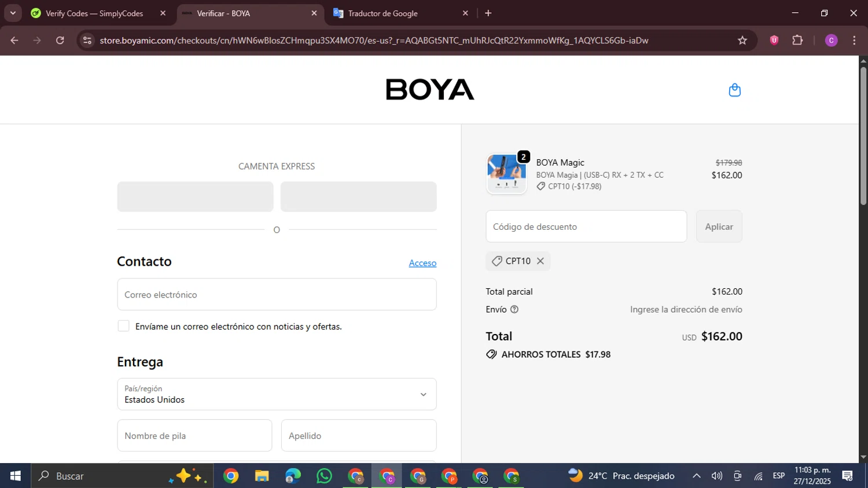Close the Traductor de Google tab

point(465,13)
